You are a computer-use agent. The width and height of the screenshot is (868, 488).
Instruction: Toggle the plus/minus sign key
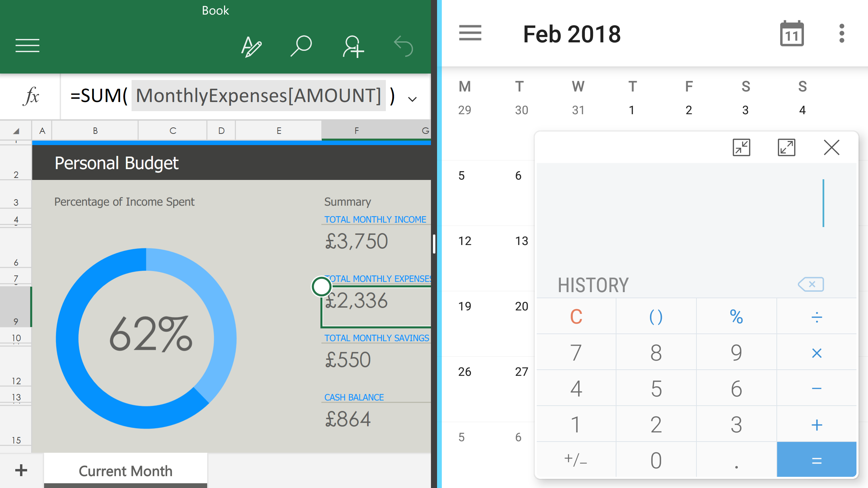coord(576,460)
